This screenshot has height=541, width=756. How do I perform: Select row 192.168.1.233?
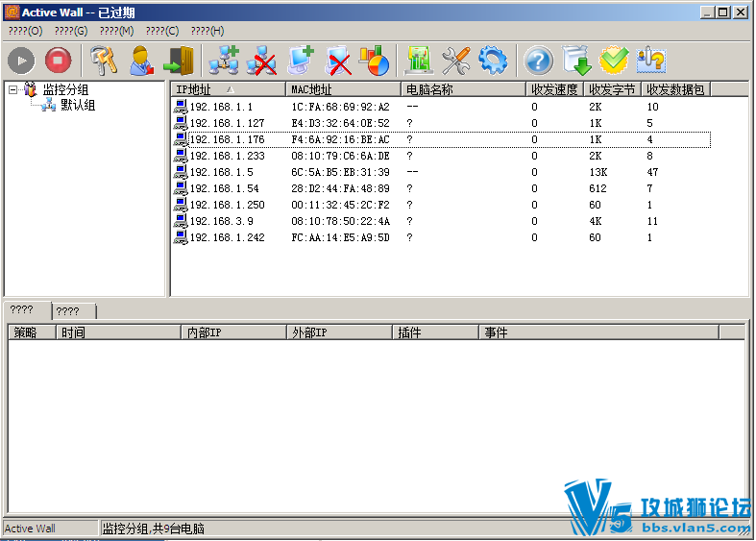(441, 157)
